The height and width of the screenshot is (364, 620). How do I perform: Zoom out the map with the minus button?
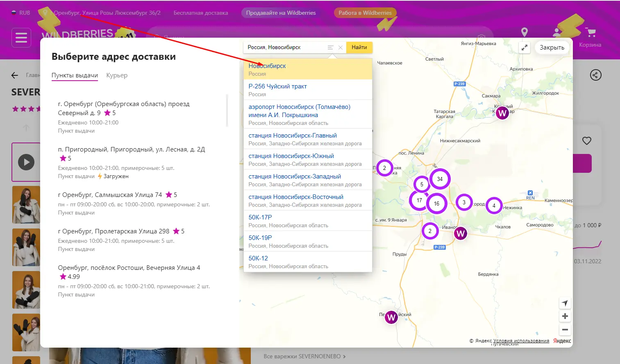[565, 330]
